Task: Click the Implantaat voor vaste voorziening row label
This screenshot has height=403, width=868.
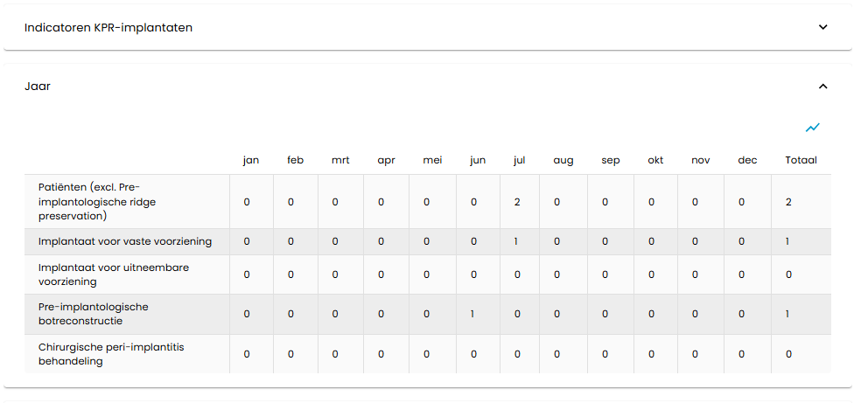Action: point(125,241)
